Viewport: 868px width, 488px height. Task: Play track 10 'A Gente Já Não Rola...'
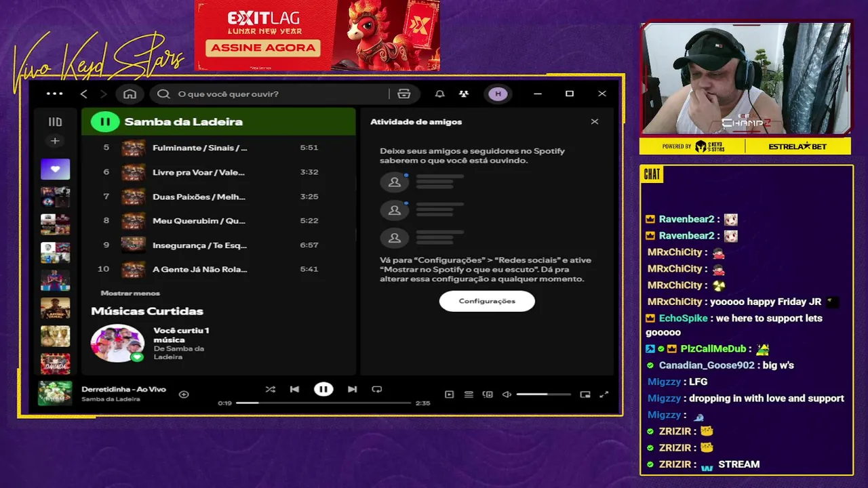218,270
